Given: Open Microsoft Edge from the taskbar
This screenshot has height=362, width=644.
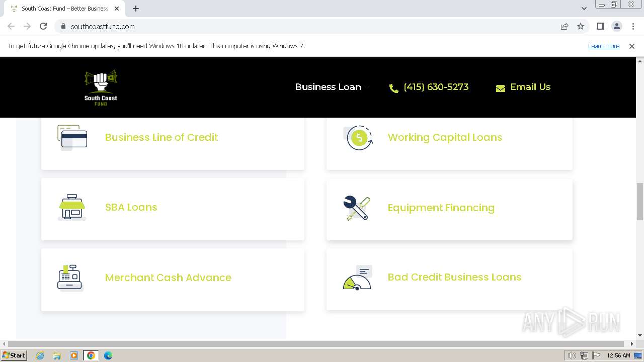Looking at the screenshot, I should click(x=108, y=355).
